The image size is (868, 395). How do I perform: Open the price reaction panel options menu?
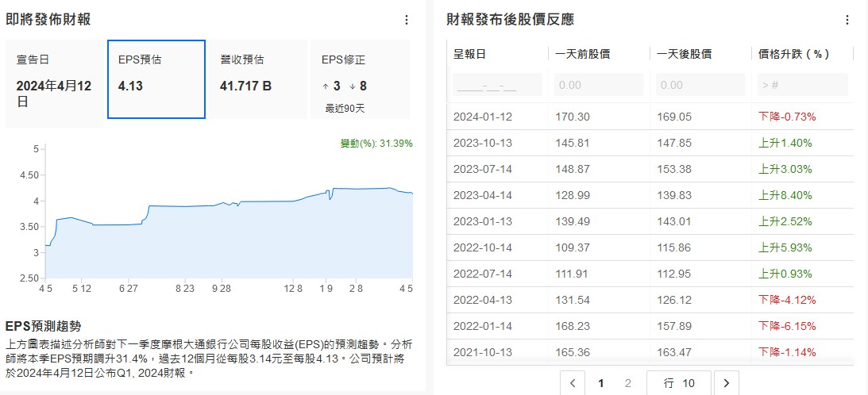847,20
